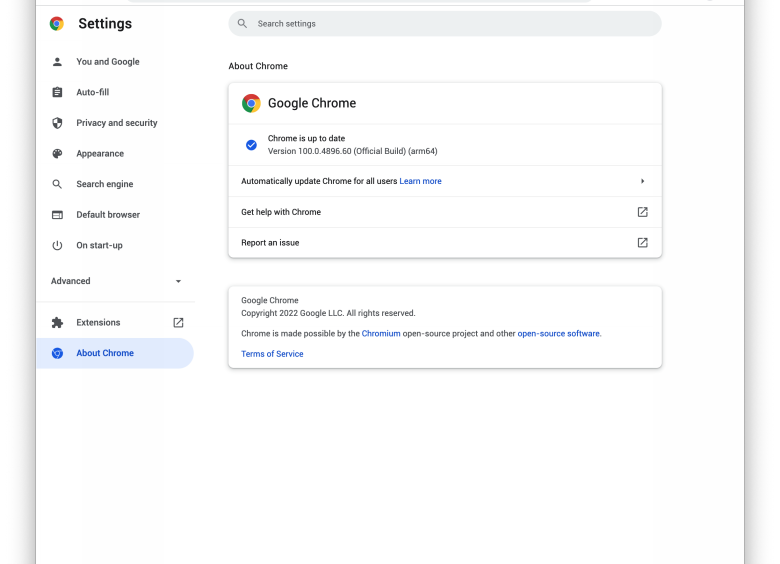Click the Default browser window icon
Image resolution: width=780 pixels, height=564 pixels.
(x=57, y=215)
